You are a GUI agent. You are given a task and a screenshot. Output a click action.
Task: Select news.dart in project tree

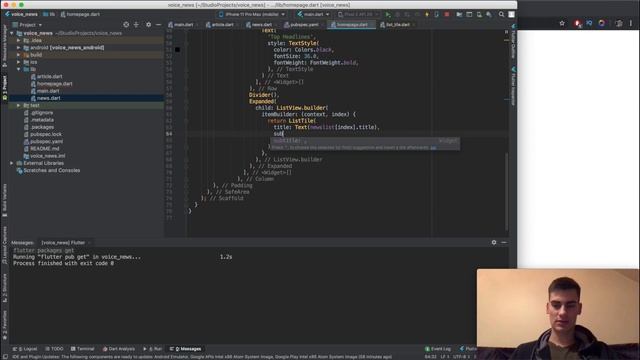click(x=49, y=98)
